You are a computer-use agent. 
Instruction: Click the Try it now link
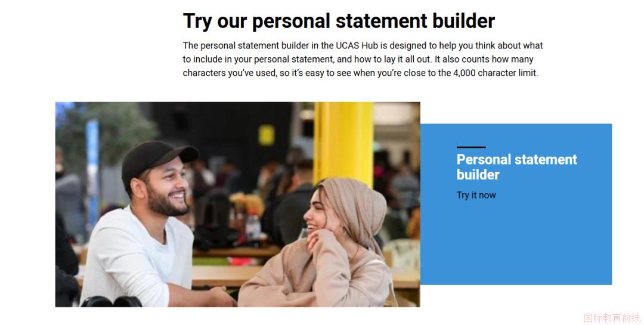(476, 195)
